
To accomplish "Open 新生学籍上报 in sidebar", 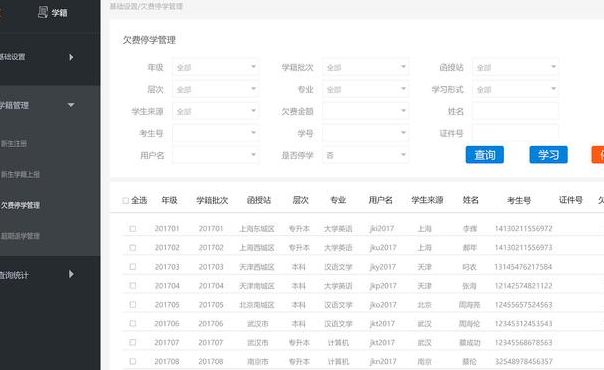I will click(20, 174).
